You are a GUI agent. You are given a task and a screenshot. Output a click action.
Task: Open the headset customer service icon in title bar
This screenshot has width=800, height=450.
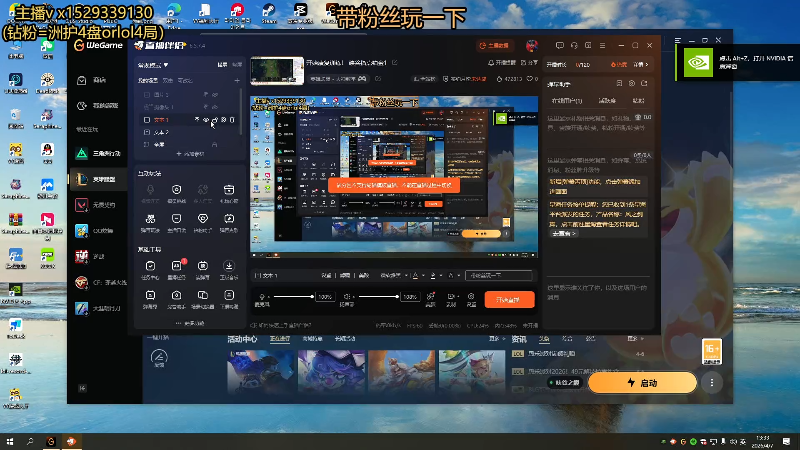pos(574,45)
